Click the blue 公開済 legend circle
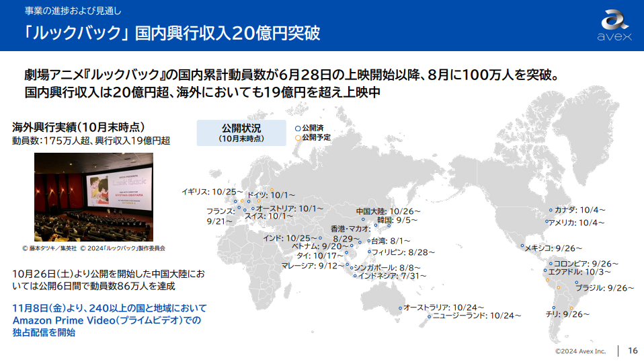 298,127
